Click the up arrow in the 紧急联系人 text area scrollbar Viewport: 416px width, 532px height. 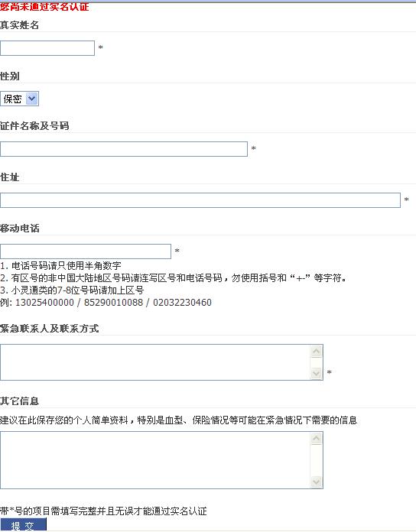(317, 351)
